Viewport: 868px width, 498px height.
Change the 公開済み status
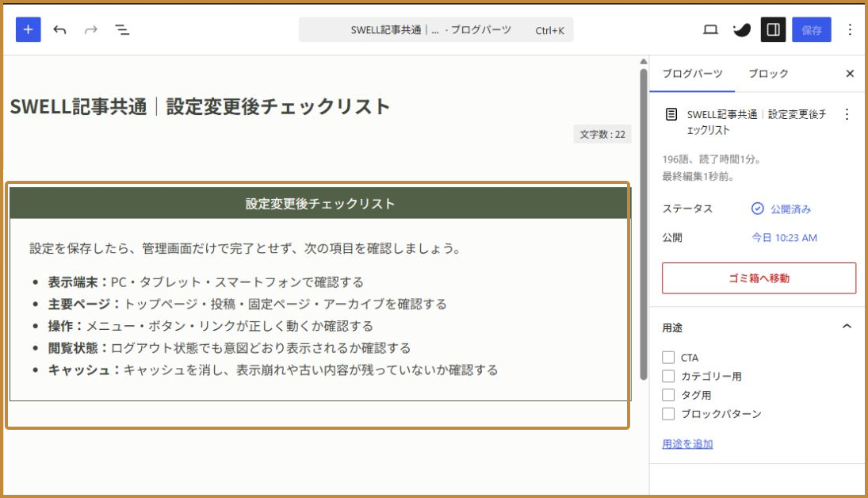click(790, 209)
